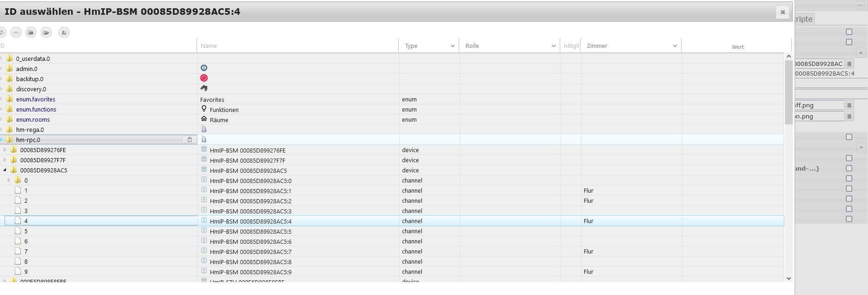Copy ID with clipboard icon in hm-rpc.0 row
Image resolution: width=868 pixels, height=295 pixels.
(x=189, y=140)
